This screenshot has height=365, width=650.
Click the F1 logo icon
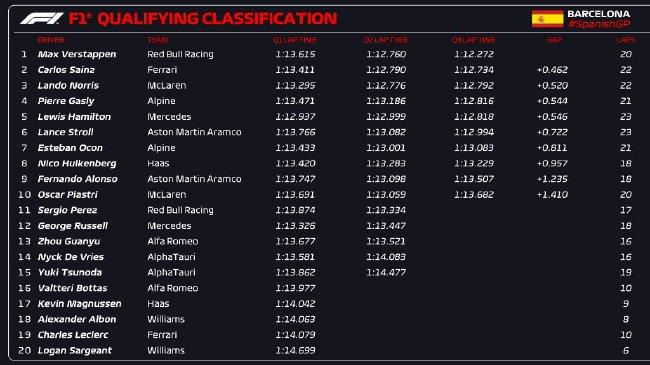(42, 19)
